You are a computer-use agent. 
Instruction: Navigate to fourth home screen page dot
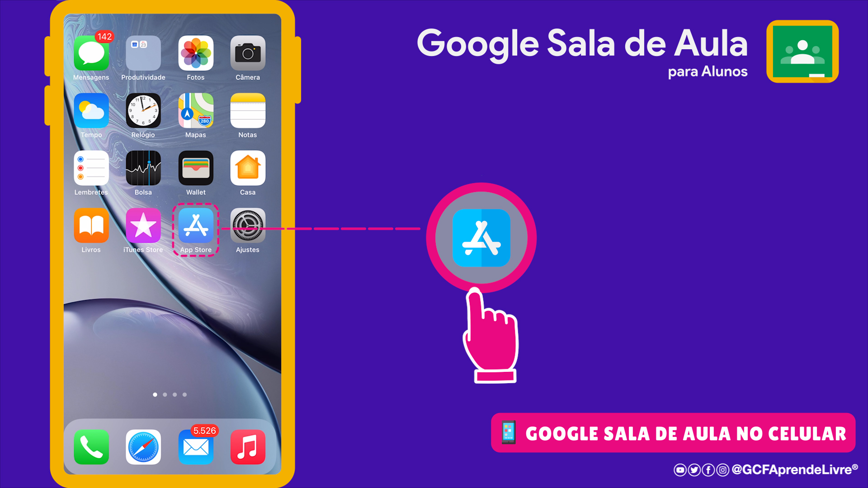[185, 394]
